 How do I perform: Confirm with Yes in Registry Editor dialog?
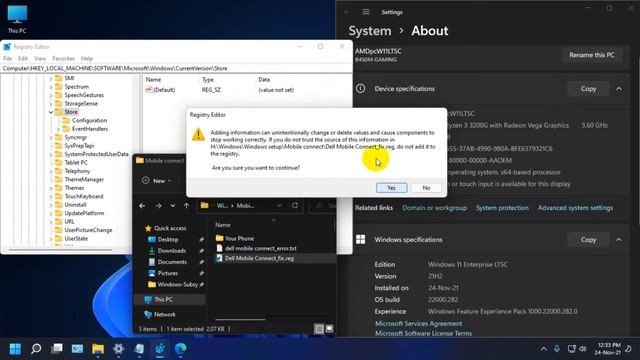391,188
